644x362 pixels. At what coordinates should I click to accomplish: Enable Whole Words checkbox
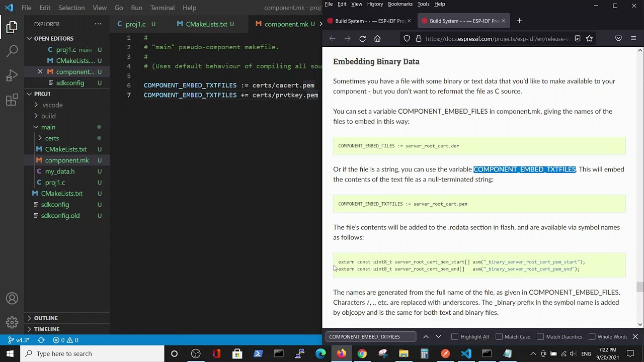[x=592, y=337]
